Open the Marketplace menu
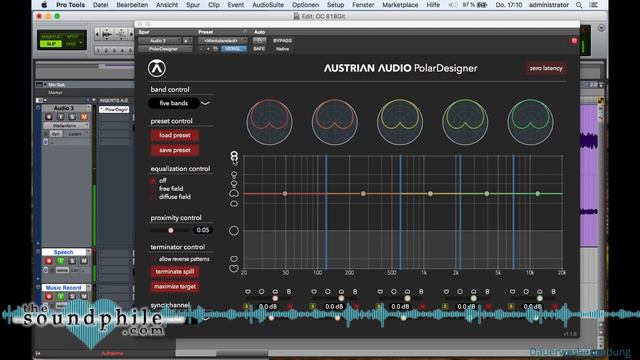 [x=400, y=5]
